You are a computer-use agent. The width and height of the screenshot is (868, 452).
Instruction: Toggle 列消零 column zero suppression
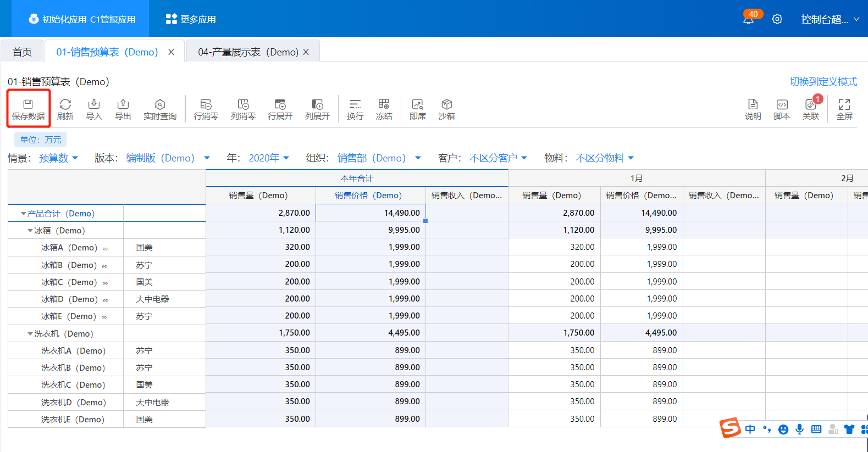[x=243, y=109]
